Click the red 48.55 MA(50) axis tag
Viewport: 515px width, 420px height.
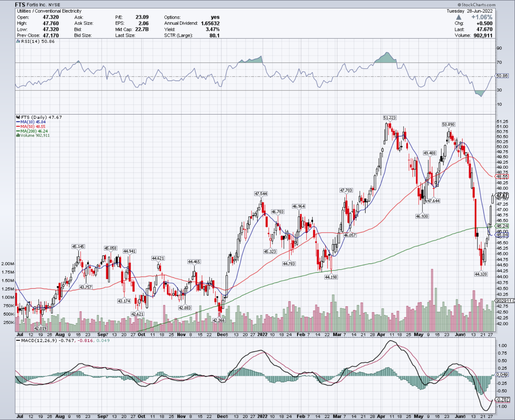(x=502, y=177)
